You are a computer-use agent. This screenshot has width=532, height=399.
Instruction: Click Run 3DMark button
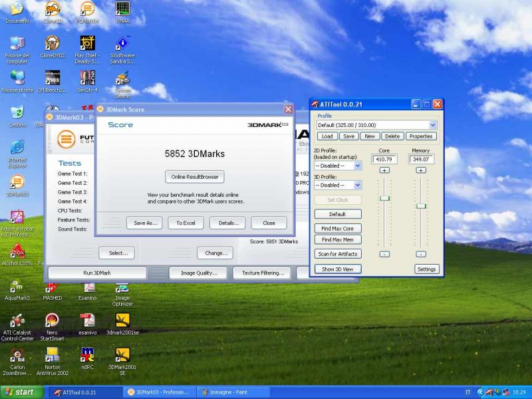pos(97,273)
